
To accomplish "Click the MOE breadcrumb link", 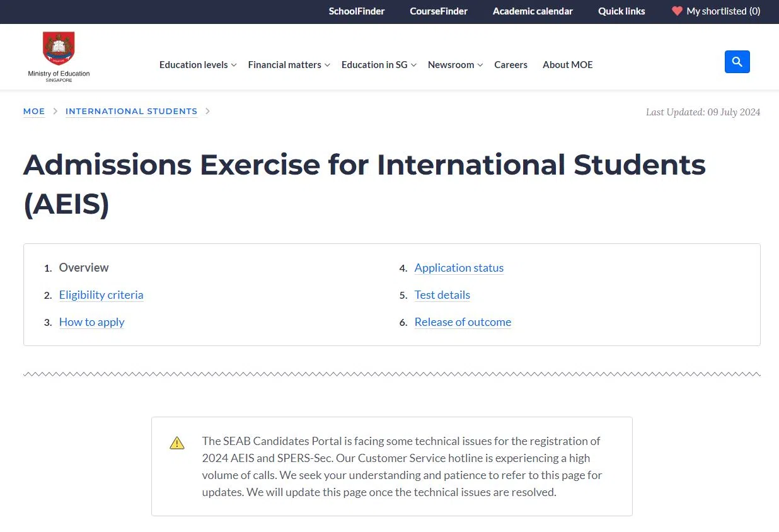I will (x=34, y=112).
